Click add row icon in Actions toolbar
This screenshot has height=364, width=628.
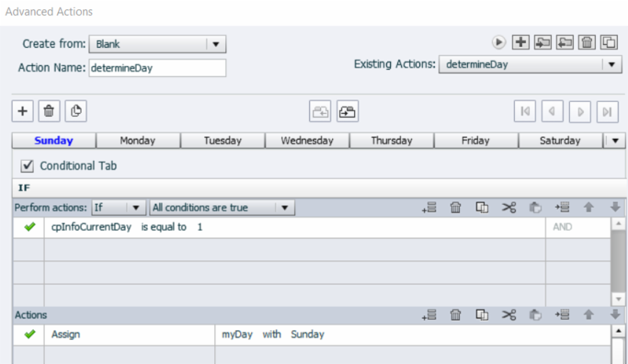429,315
